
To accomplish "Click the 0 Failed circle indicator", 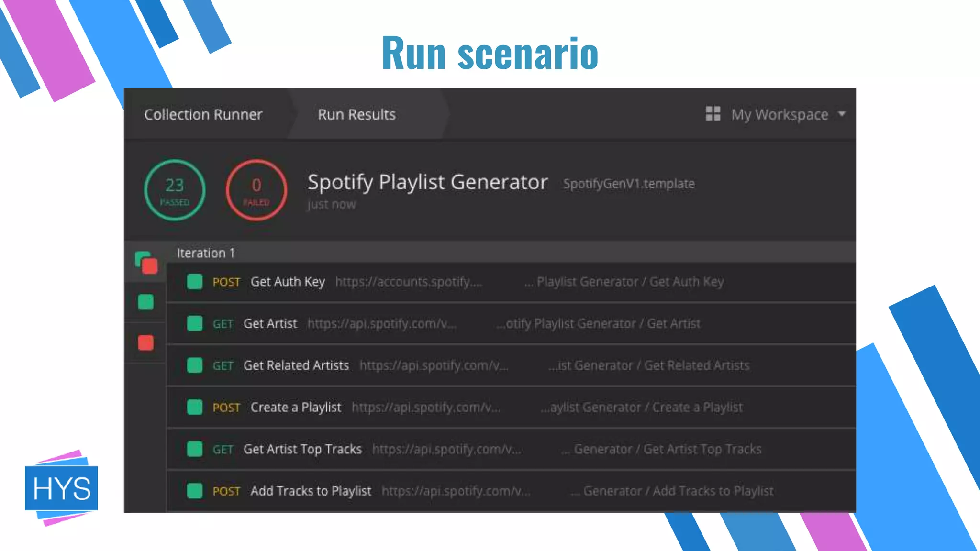I will pyautogui.click(x=256, y=190).
